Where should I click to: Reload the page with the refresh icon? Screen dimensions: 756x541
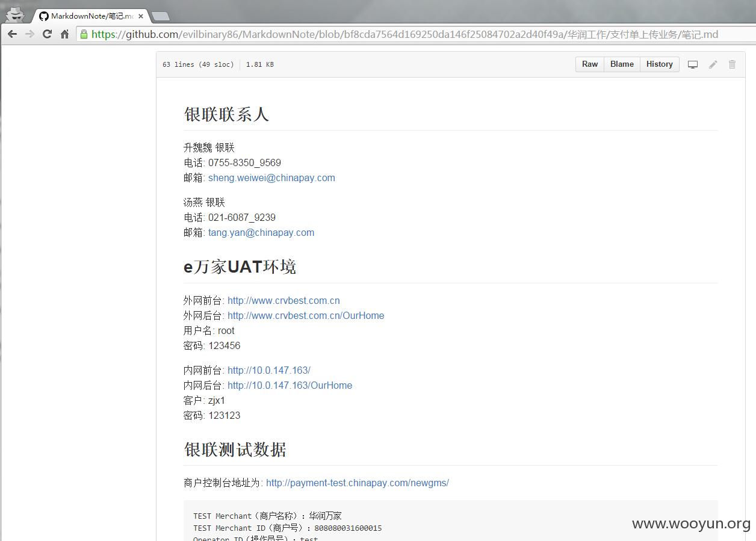(x=47, y=34)
